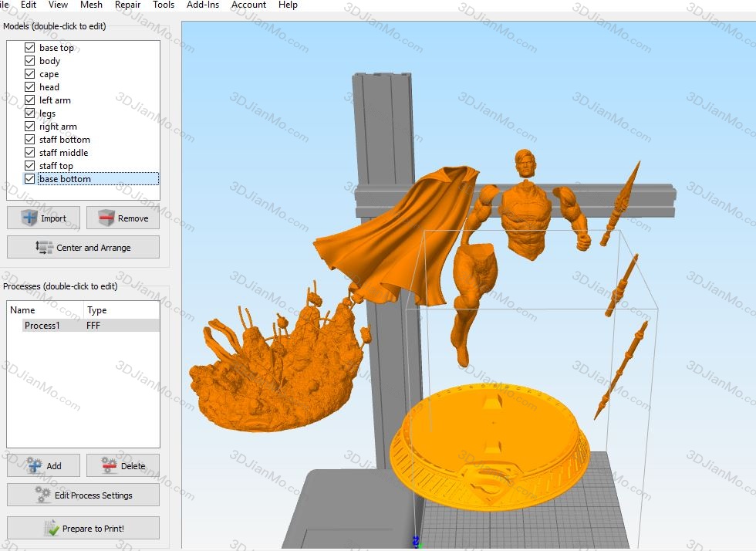This screenshot has height=551, width=756.
Task: Open the Add-Ins menu
Action: (203, 5)
